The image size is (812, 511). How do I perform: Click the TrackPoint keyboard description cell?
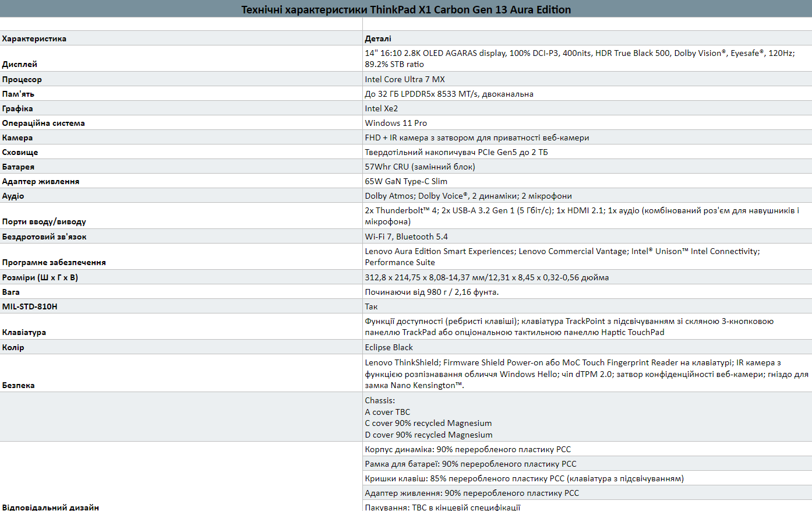click(587, 327)
